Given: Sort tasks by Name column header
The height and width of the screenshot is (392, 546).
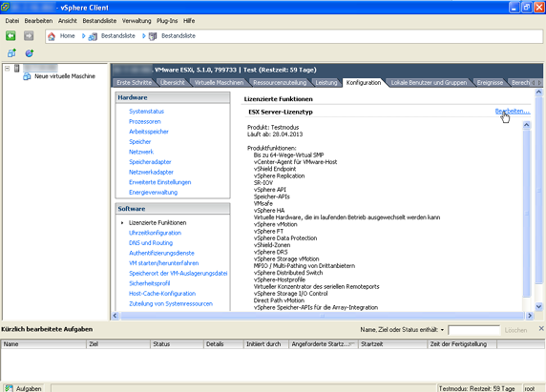Looking at the screenshot, I should click(44, 344).
